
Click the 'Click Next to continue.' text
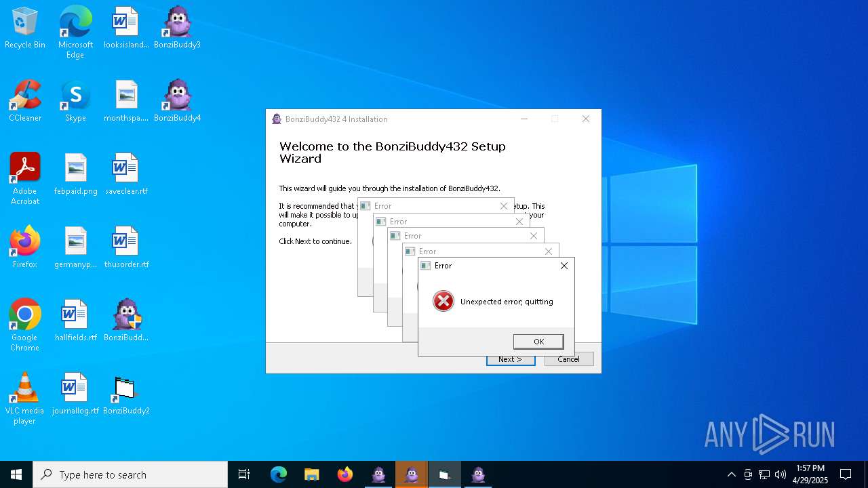point(315,241)
